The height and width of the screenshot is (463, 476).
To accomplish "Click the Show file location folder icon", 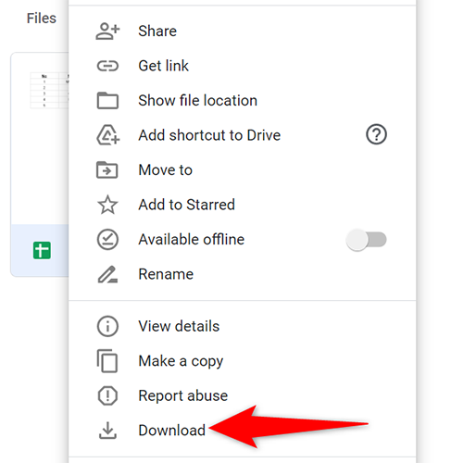I will point(107,100).
